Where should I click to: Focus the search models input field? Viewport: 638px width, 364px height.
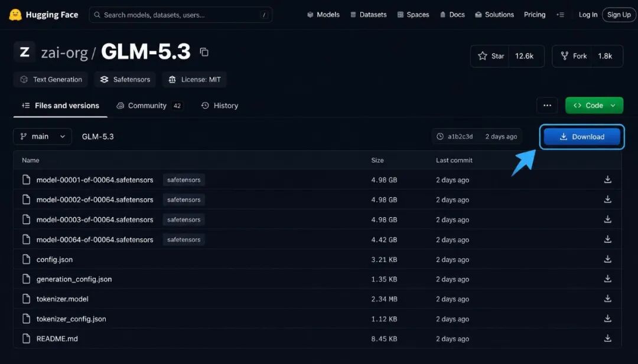(181, 15)
